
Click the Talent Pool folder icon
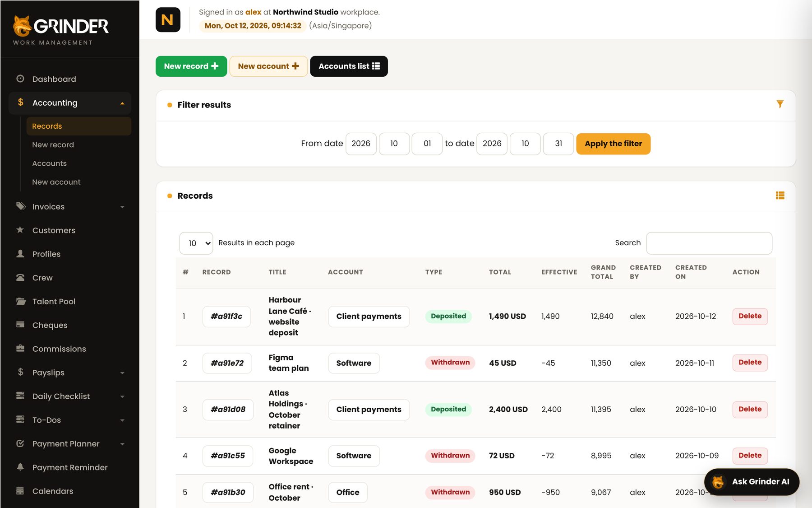pos(21,301)
